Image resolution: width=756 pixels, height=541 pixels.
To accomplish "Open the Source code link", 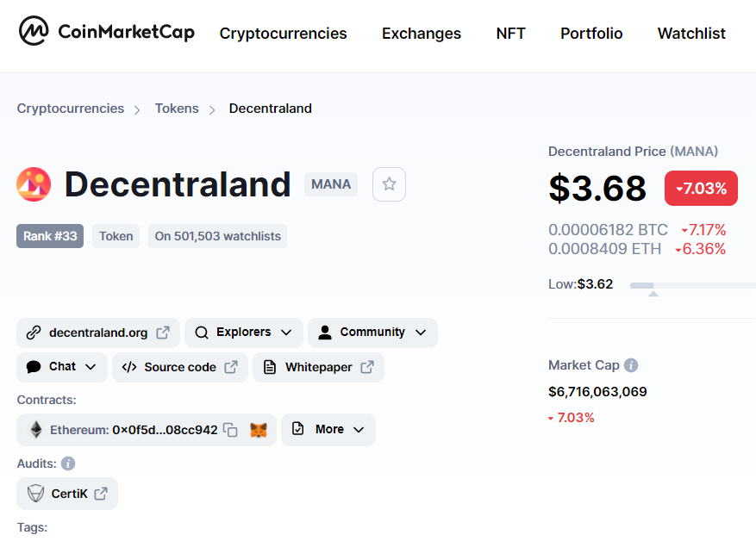I will click(x=179, y=367).
